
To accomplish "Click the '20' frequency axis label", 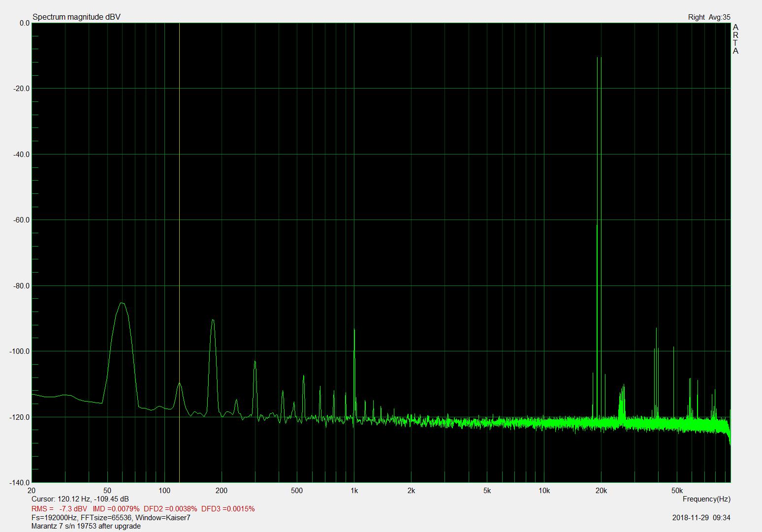I will click(32, 491).
